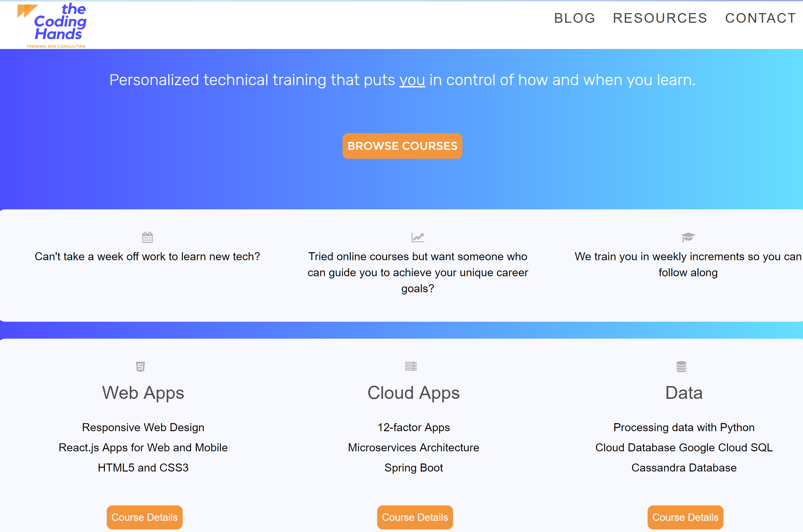Screen dimensions: 803x532
Task: Open Course Details for Web Apps
Action: click(145, 517)
